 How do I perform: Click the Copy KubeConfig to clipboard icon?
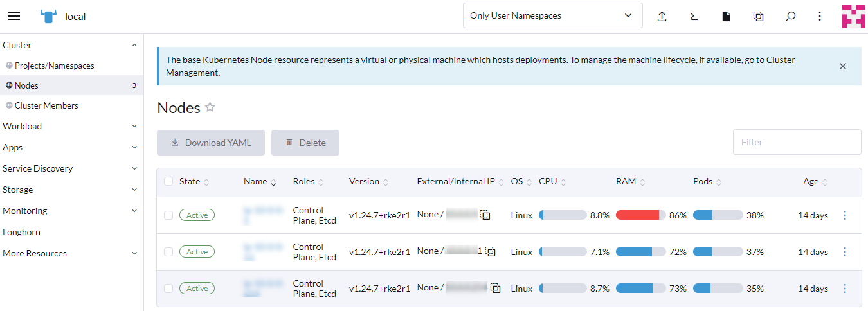(758, 16)
